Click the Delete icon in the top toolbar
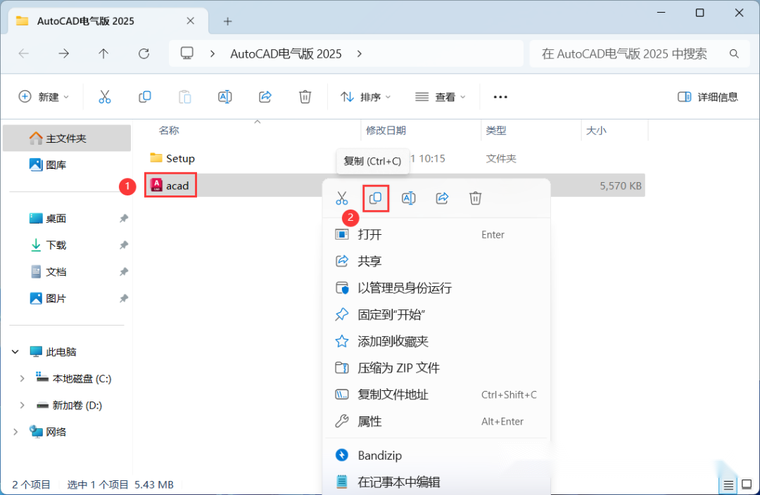The image size is (760, 495). (x=305, y=97)
